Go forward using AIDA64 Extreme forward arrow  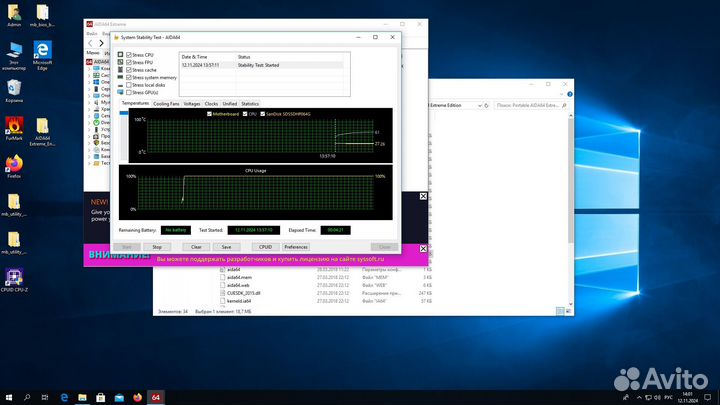tap(101, 43)
